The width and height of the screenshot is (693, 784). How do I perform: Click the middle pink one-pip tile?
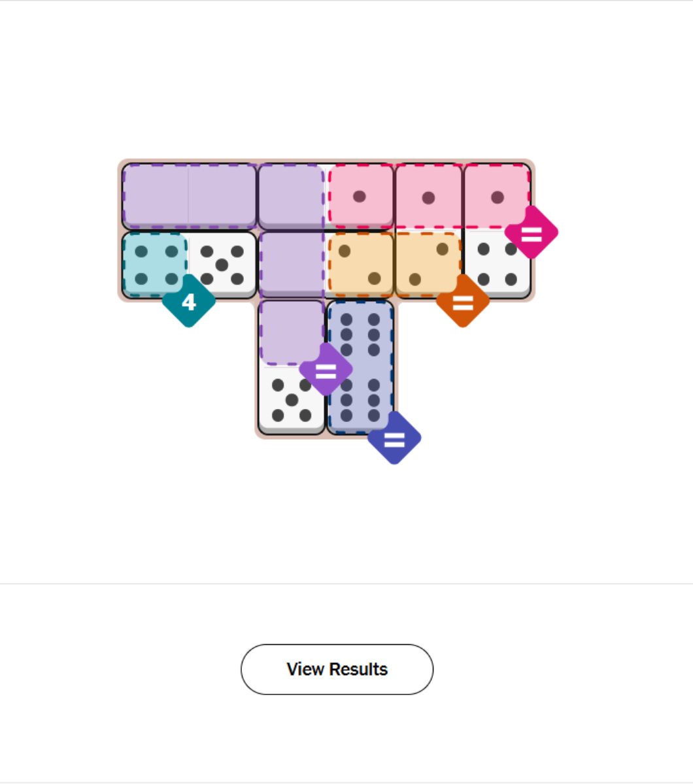click(428, 196)
